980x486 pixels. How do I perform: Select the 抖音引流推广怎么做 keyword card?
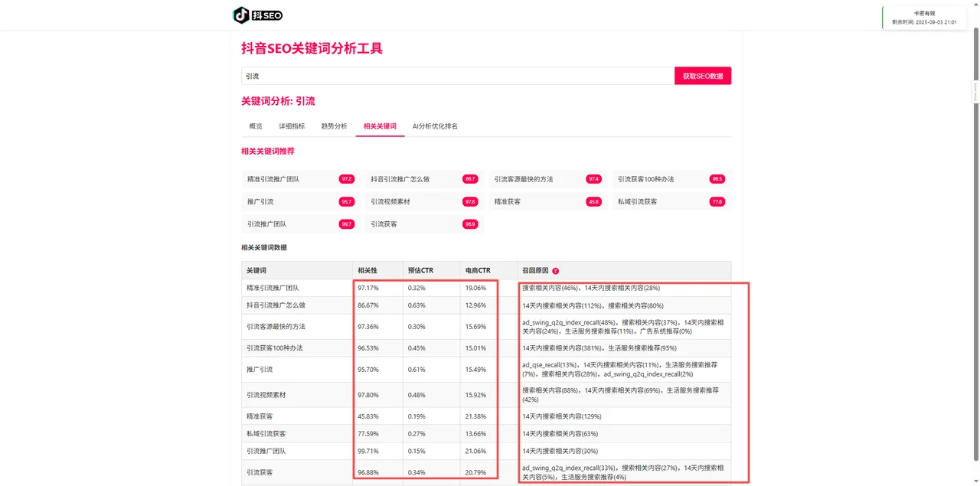pos(424,179)
